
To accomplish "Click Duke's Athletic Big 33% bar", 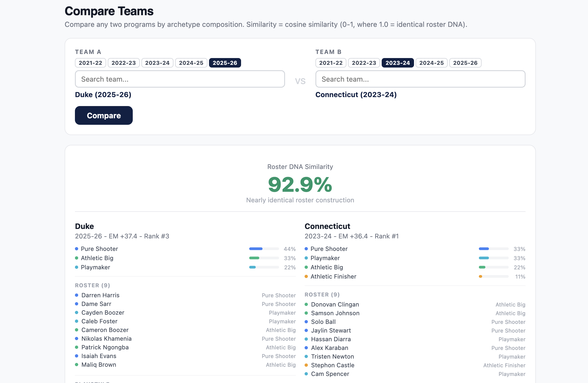I will [x=264, y=258].
